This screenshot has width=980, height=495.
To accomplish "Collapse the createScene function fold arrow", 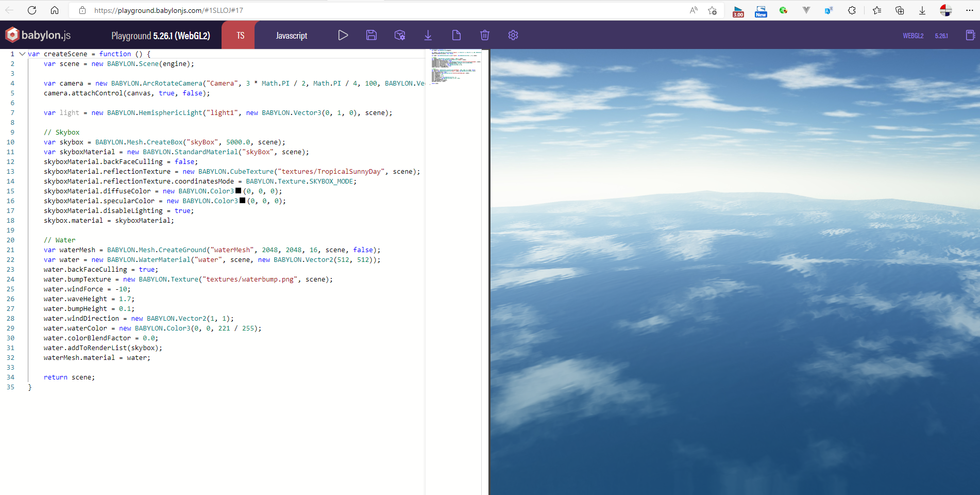I will coord(22,54).
